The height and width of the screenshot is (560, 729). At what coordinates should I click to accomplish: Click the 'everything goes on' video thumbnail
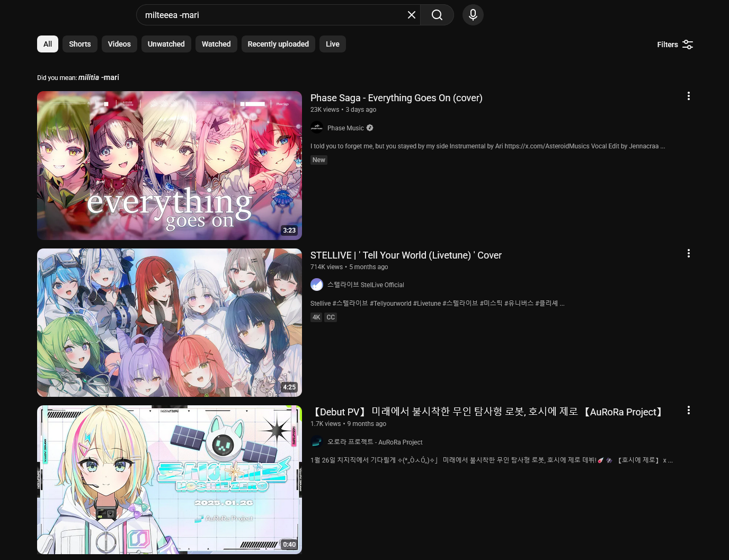click(x=170, y=165)
